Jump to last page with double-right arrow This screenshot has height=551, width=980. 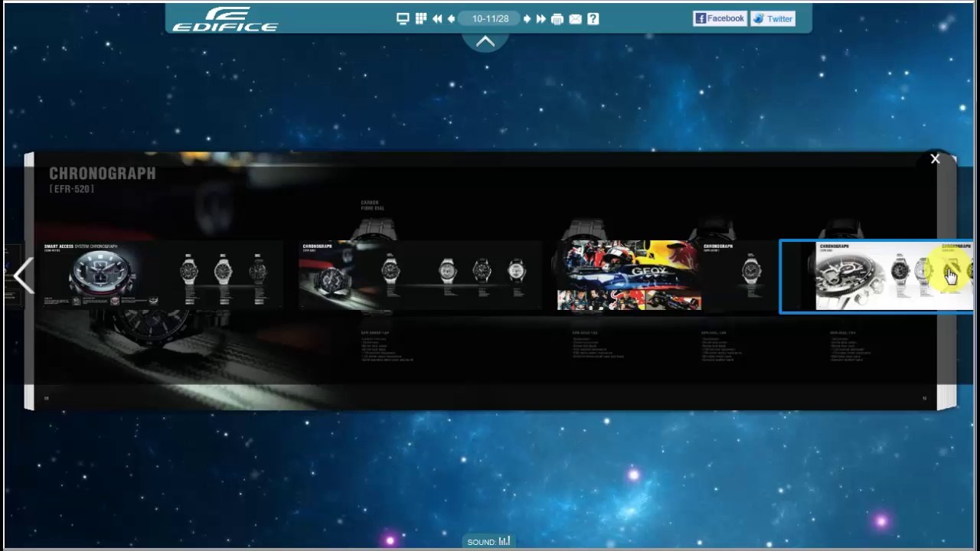[541, 19]
